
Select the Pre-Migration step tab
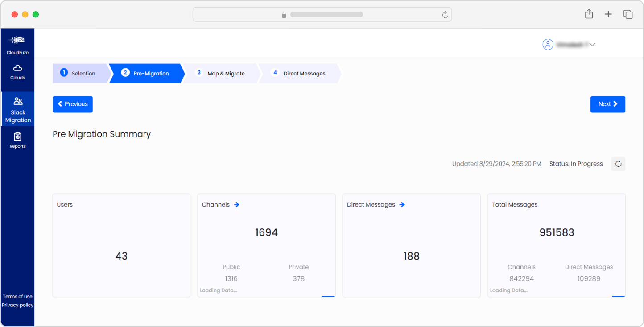[146, 74]
